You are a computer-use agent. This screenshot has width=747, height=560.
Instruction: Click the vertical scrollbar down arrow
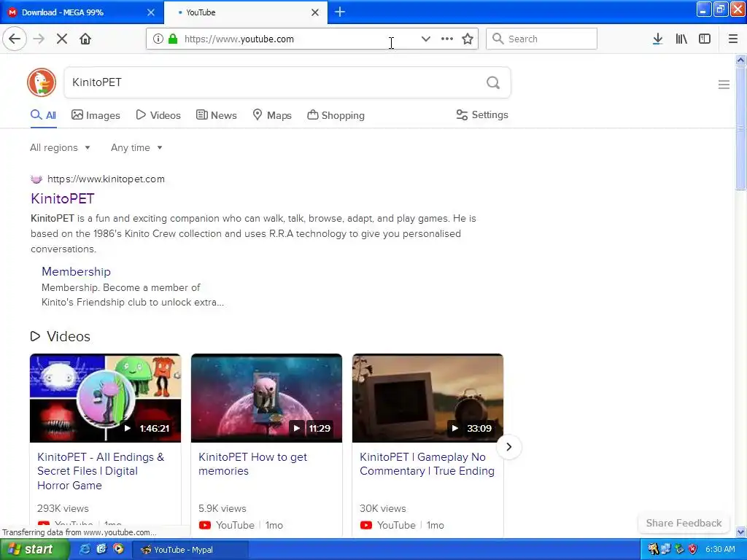coord(740,532)
